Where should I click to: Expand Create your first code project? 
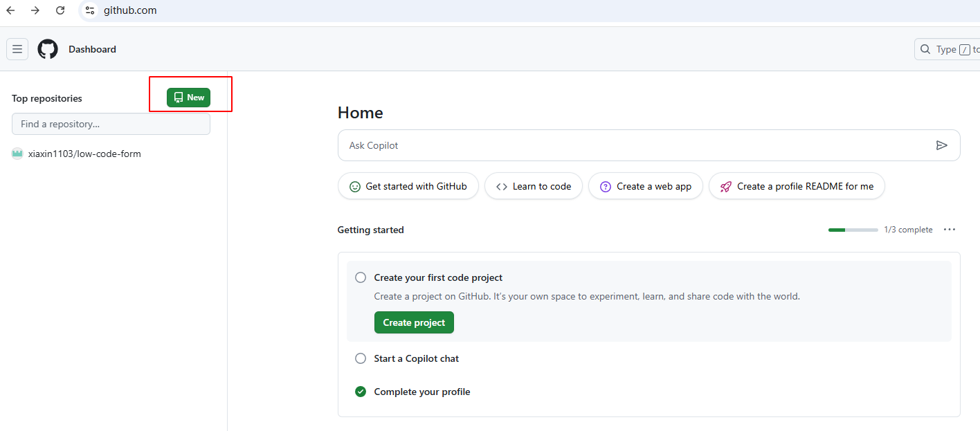point(438,277)
